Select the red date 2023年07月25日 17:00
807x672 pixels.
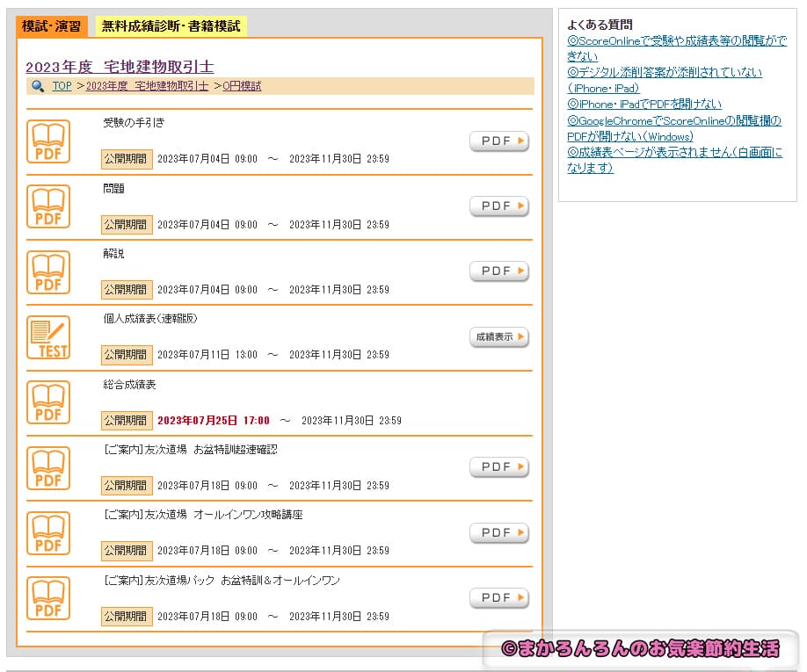pyautogui.click(x=214, y=421)
